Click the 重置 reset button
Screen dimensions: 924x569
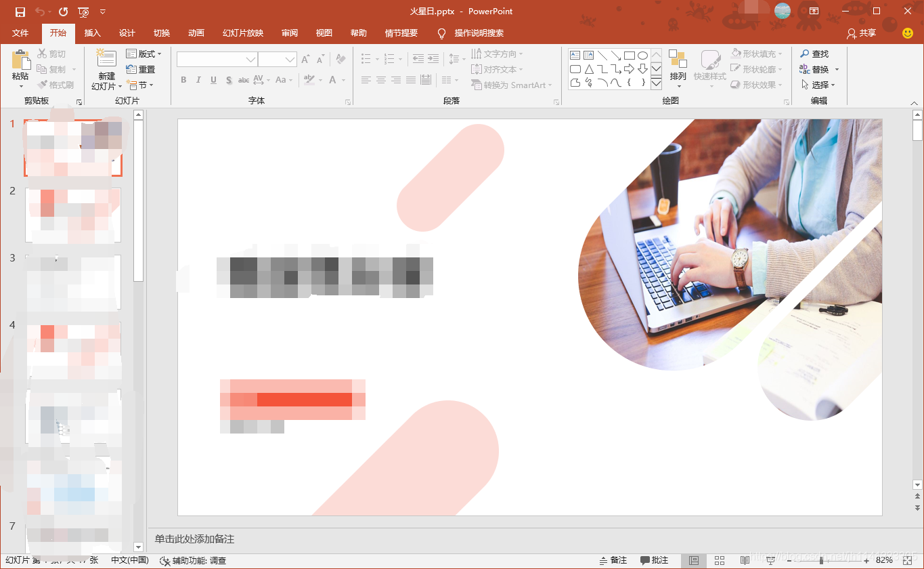141,69
